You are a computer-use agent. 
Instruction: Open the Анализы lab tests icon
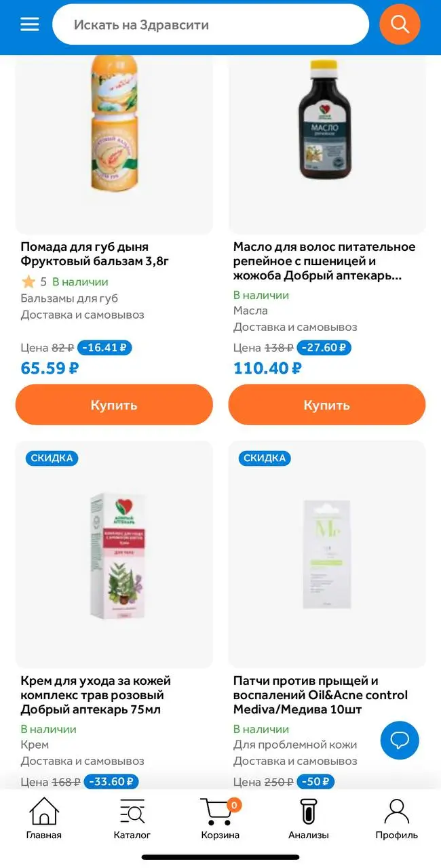(x=308, y=812)
